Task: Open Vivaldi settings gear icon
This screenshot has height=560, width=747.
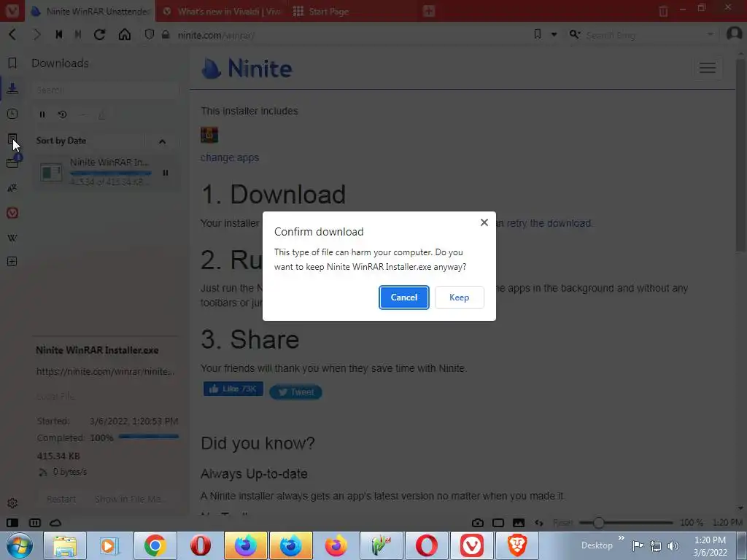Action: [12, 503]
